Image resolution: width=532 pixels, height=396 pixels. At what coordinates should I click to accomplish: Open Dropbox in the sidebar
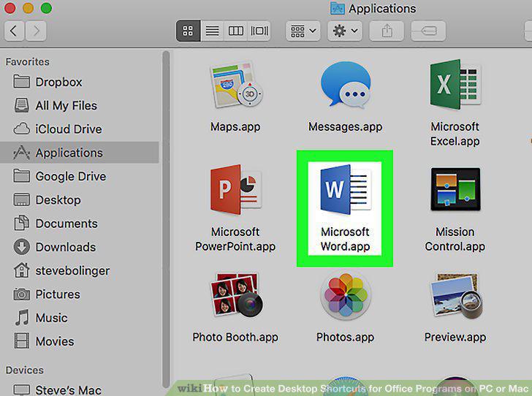80,82
